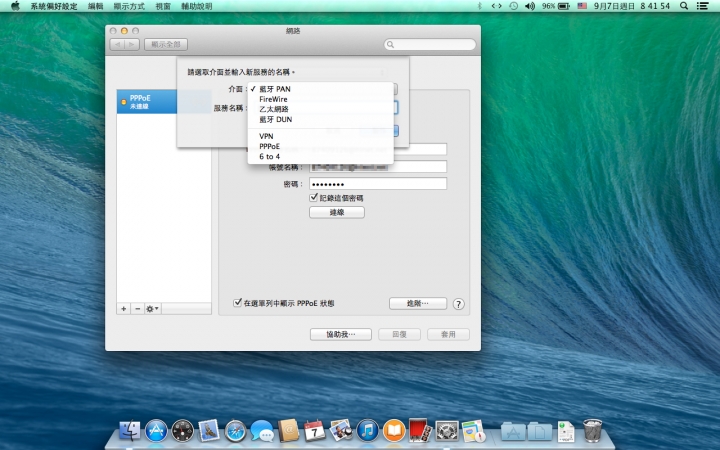Open Documents folder stack in Dock
The height and width of the screenshot is (450, 720).
(x=540, y=431)
